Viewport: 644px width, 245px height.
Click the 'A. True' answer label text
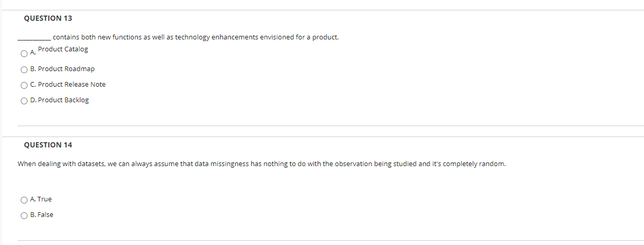click(x=41, y=199)
